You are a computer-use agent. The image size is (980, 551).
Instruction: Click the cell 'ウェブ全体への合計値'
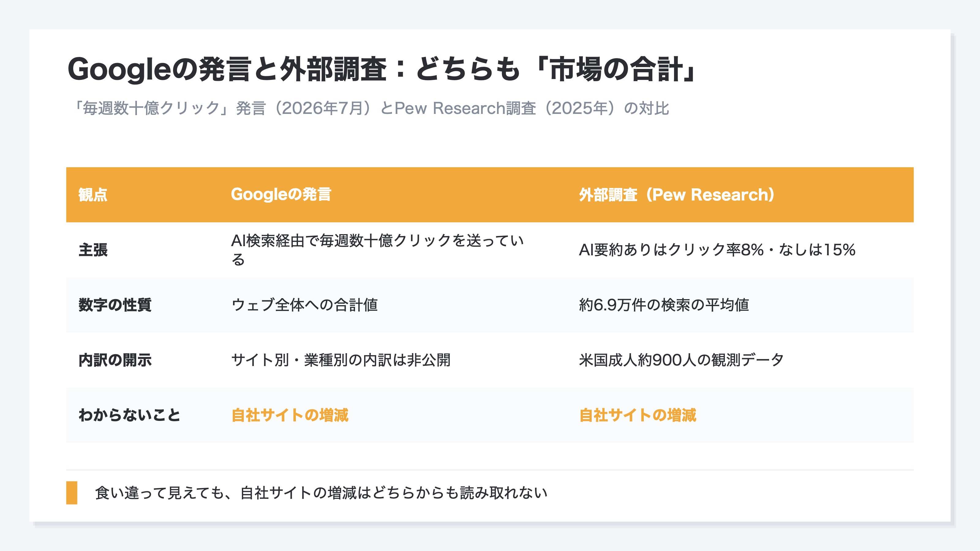point(304,305)
